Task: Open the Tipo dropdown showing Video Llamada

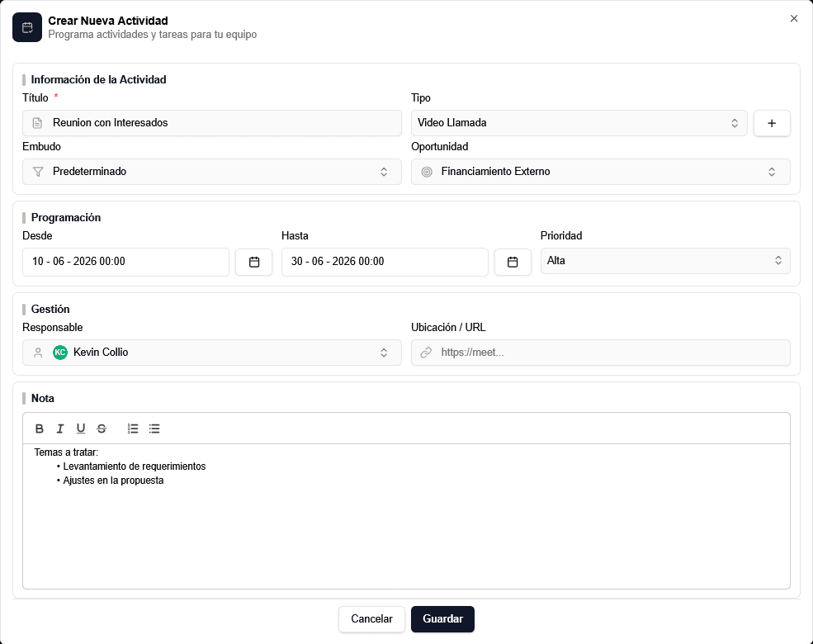Action: coord(579,123)
